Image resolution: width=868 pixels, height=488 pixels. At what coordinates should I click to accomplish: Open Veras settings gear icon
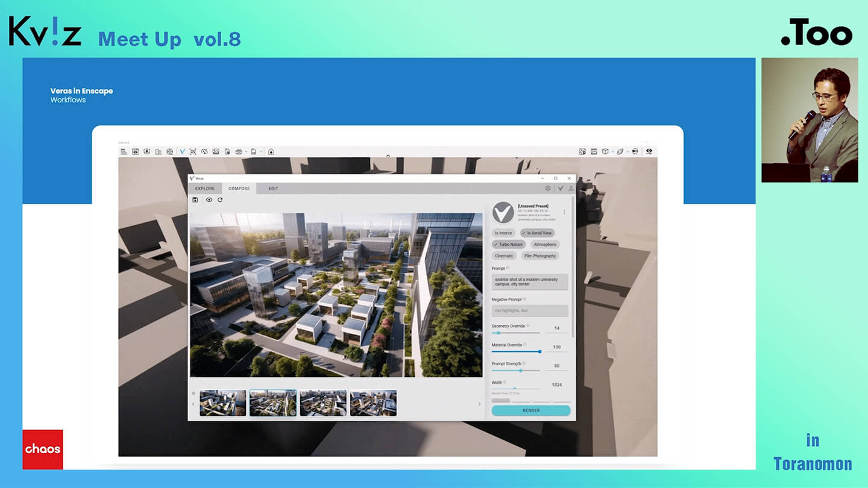[548, 189]
